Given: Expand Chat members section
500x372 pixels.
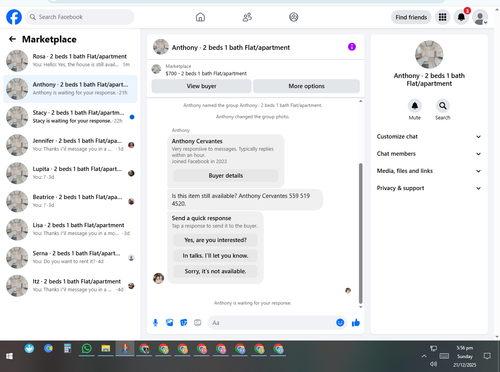Looking at the screenshot, I should 429,154.
